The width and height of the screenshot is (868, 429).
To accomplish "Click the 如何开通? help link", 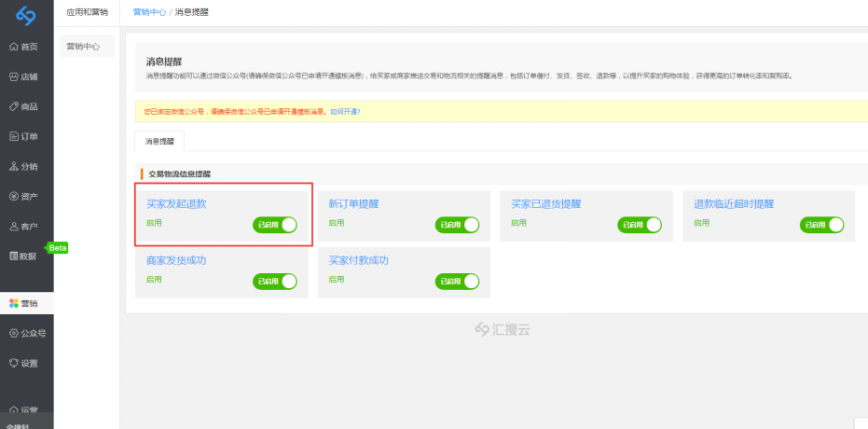I will point(344,112).
